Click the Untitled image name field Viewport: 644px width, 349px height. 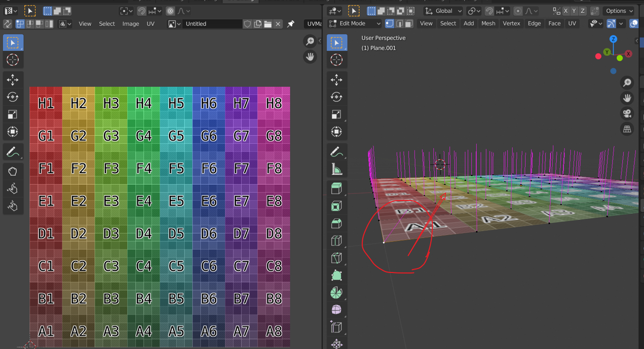pyautogui.click(x=212, y=24)
